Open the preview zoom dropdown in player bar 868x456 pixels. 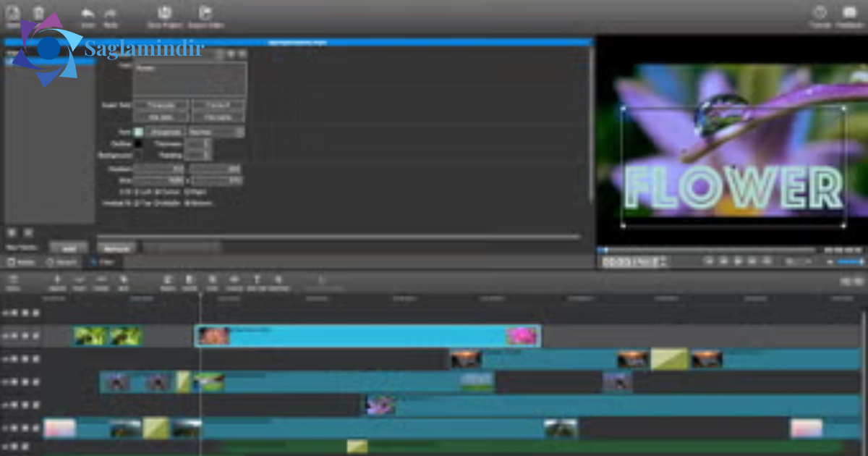799,261
